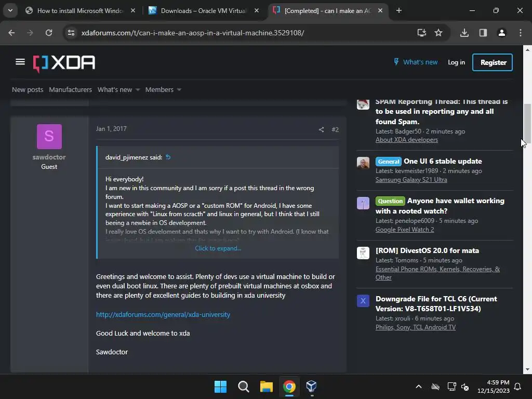Viewport: 532px width, 399px height.
Task: Expand the What's new dropdown arrow
Action: [x=137, y=89]
